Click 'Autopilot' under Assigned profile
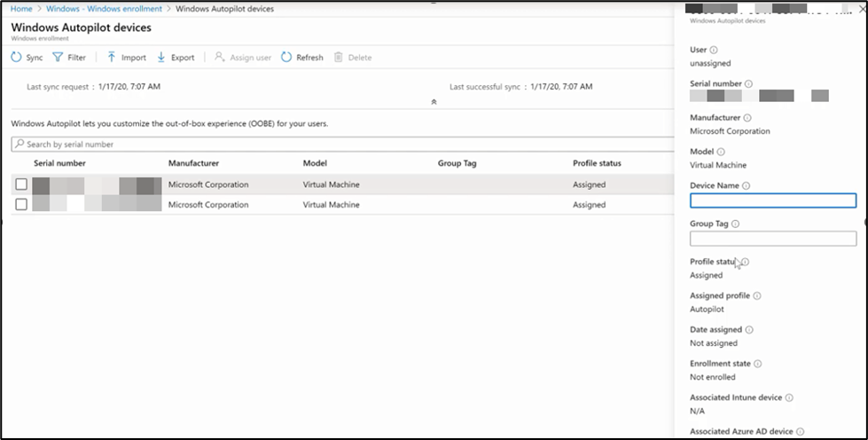The width and height of the screenshot is (868, 440). point(707,310)
